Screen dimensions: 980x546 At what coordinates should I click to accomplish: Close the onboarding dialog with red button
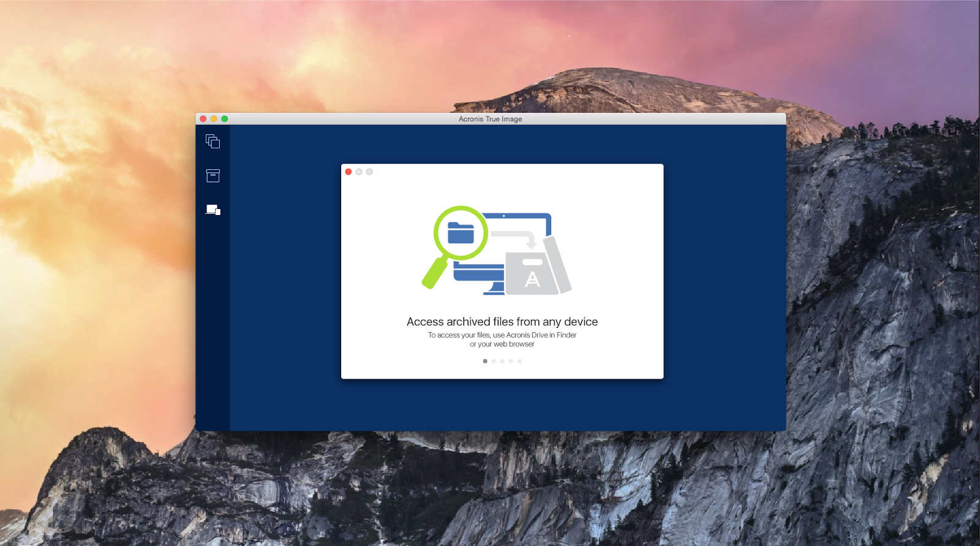pos(349,172)
